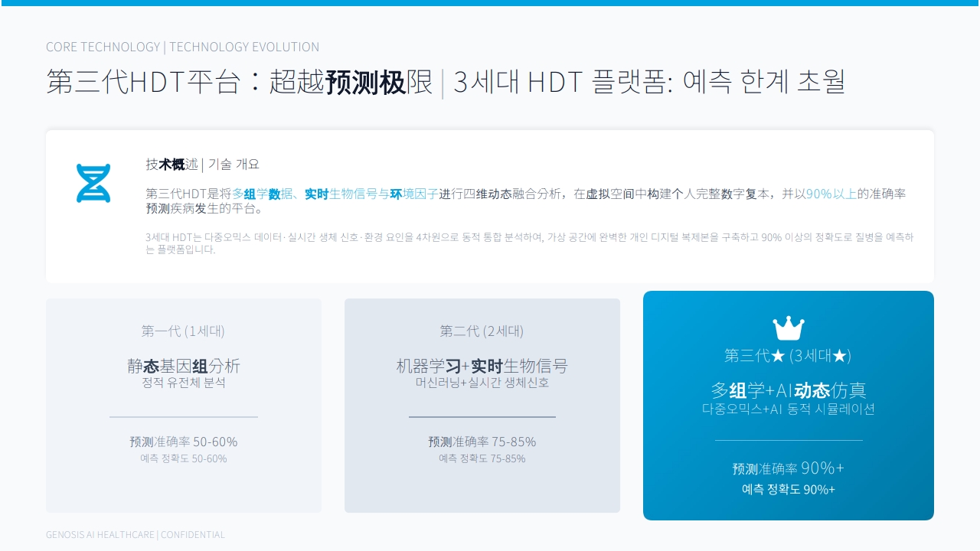Click the Korean description paragraph
Screen dimensions: 980x551
pos(529,243)
